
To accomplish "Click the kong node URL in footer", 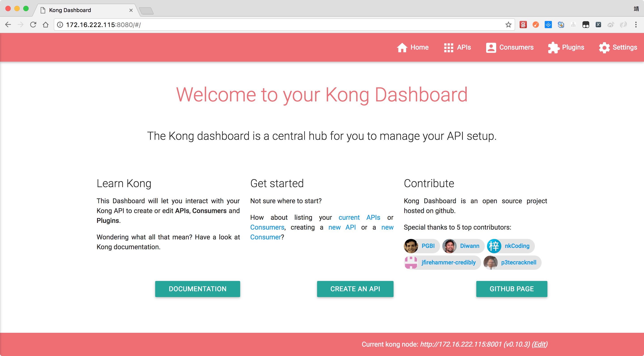I will click(461, 344).
